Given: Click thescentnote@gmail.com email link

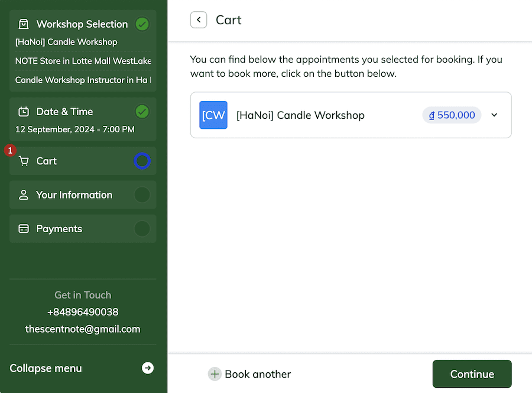Looking at the screenshot, I should point(83,329).
